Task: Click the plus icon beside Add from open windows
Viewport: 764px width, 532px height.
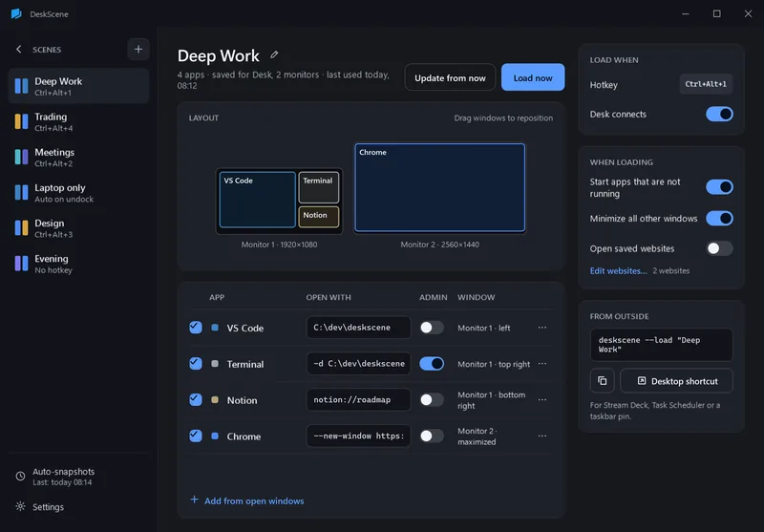Action: [x=195, y=500]
